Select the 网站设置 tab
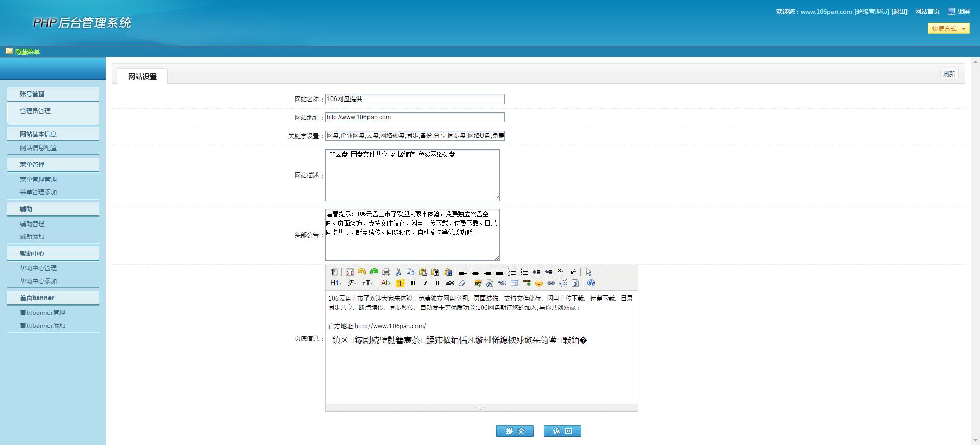This screenshot has height=445, width=980. [x=142, y=77]
